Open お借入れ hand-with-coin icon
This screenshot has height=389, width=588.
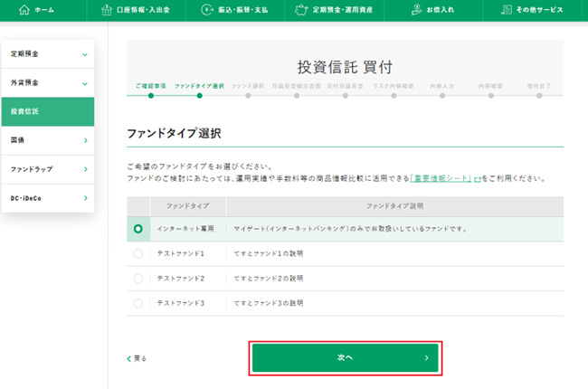(416, 10)
